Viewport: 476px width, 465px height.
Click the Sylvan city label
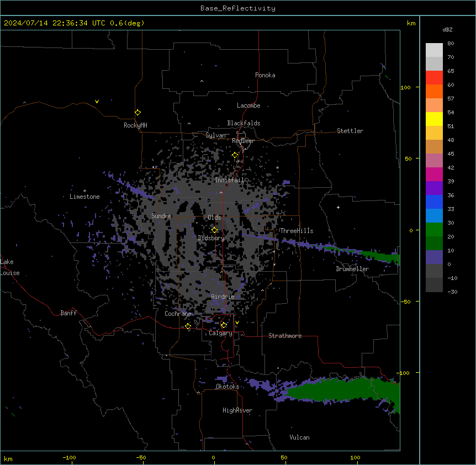pos(215,135)
